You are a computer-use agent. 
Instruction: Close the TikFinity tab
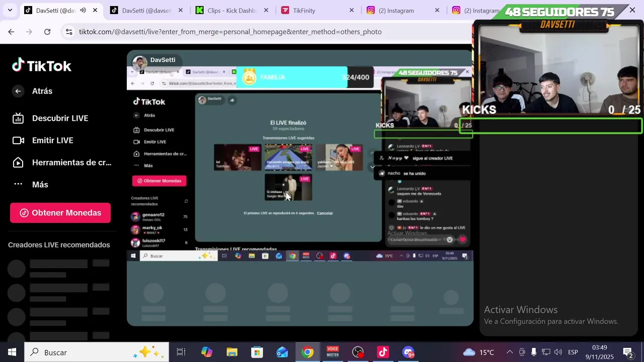point(352,10)
